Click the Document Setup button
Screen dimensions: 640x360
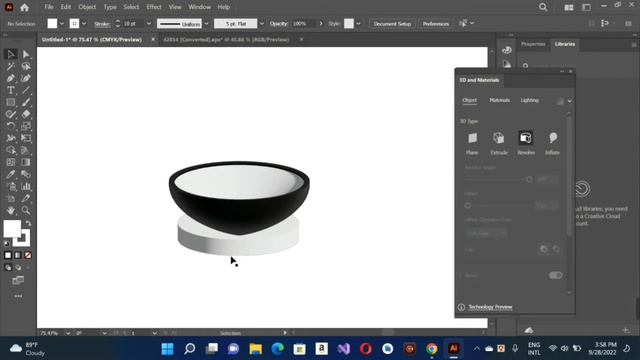(x=392, y=24)
